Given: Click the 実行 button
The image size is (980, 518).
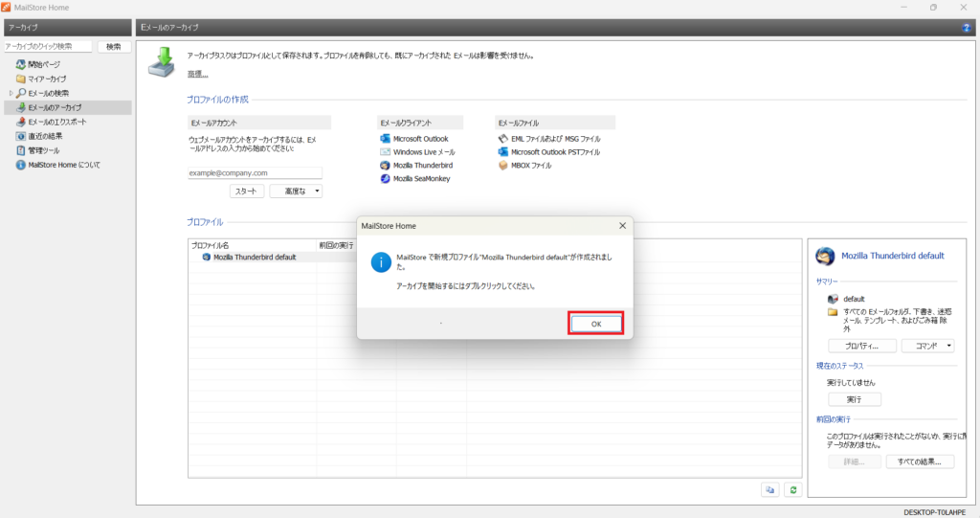Looking at the screenshot, I should tap(855, 399).
